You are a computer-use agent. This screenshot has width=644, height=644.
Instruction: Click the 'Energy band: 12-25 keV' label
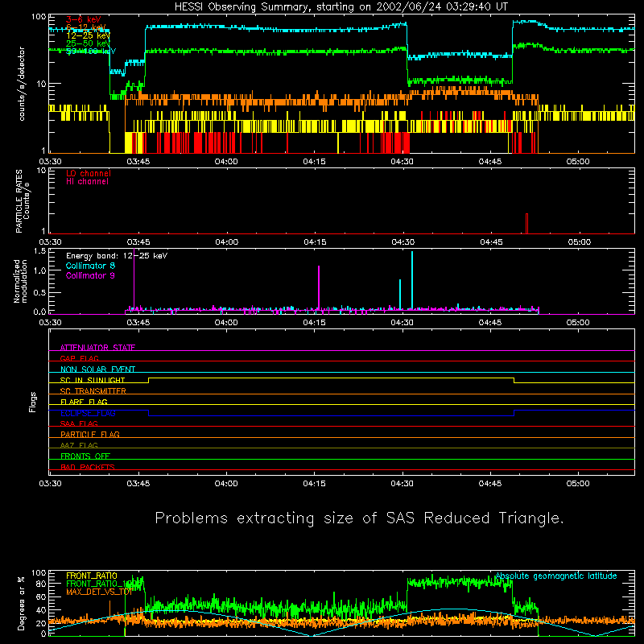click(x=117, y=256)
